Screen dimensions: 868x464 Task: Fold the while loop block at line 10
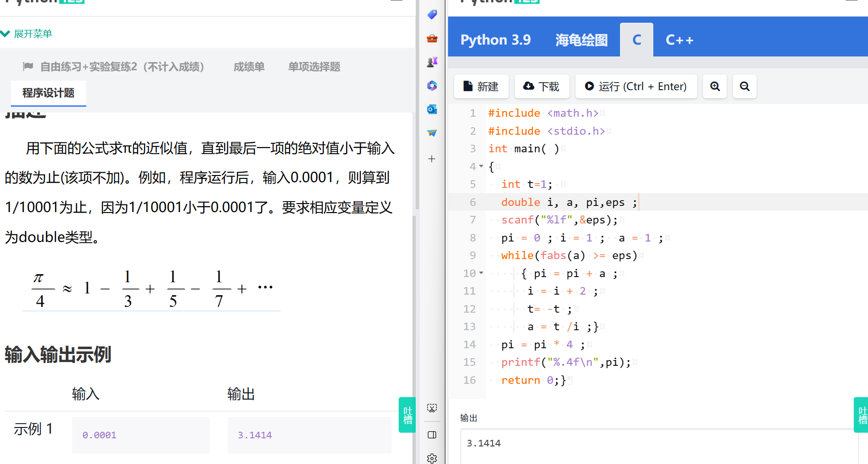tap(481, 273)
